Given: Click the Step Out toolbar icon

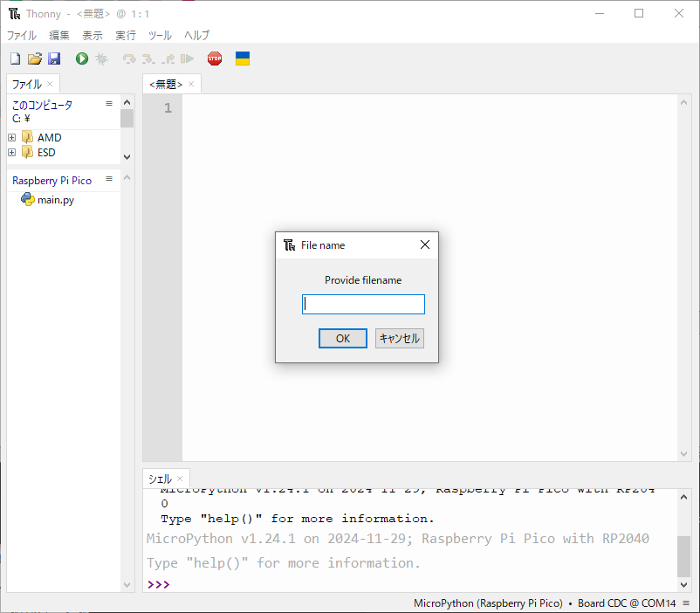Looking at the screenshot, I should [x=168, y=59].
